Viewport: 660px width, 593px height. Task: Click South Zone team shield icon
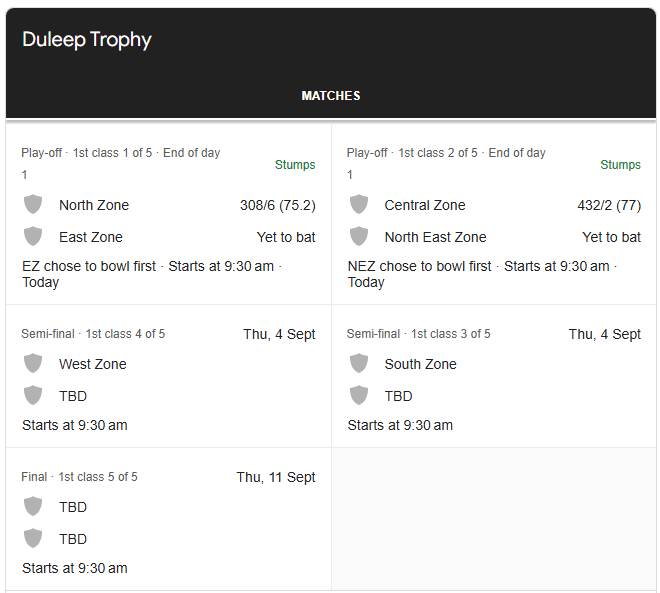click(359, 364)
